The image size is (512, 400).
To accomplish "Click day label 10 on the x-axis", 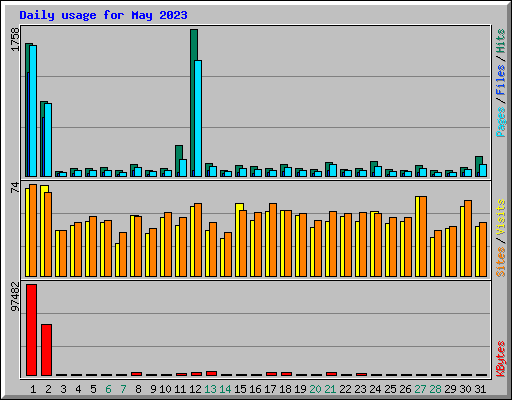I will [x=165, y=389].
